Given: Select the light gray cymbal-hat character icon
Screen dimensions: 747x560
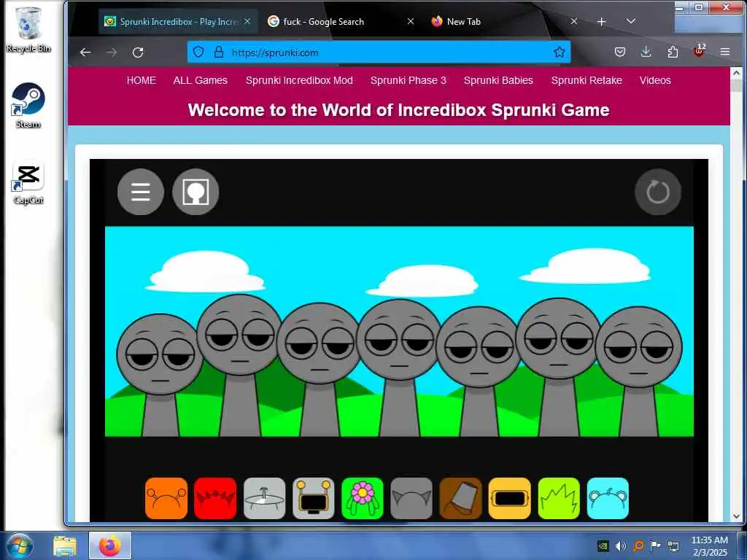Looking at the screenshot, I should coord(264,498).
